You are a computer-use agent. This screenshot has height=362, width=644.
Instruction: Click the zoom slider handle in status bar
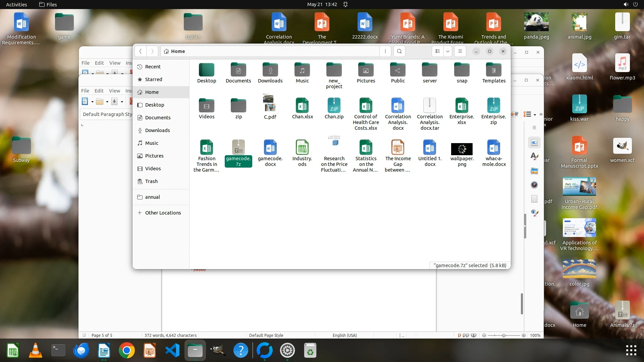click(503, 335)
